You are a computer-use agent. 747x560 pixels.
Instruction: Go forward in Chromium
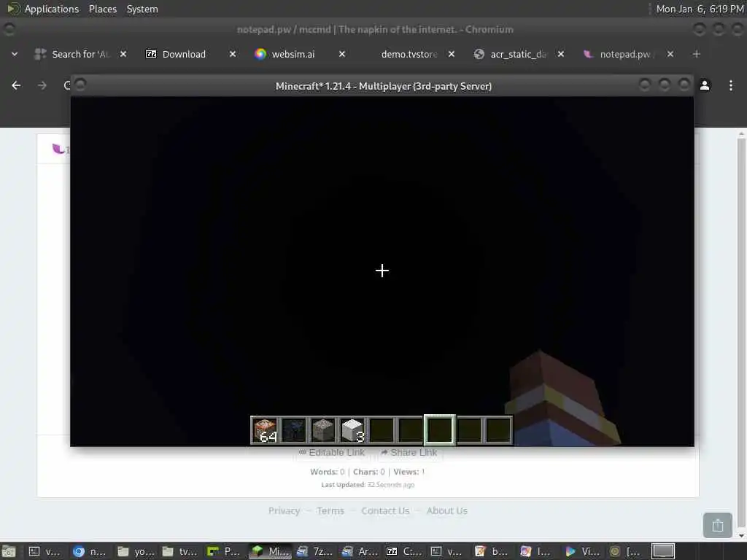click(42, 86)
